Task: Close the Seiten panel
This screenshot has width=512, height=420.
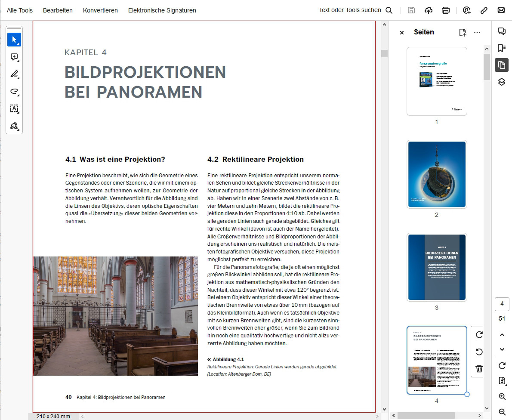Action: click(x=402, y=32)
